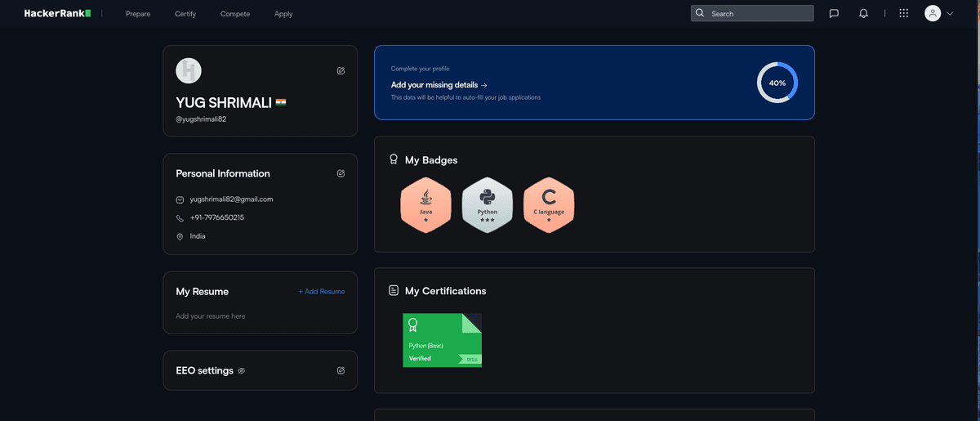Viewport: 980px width, 421px height.
Task: Click the India location text
Action: point(198,236)
